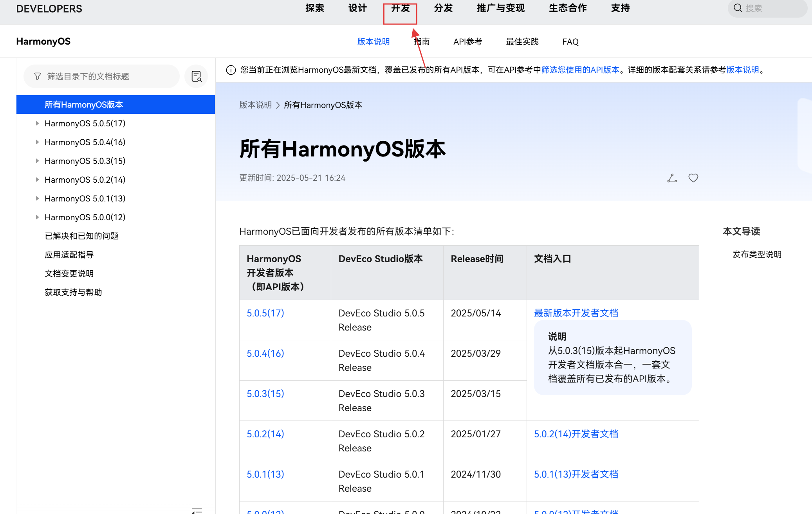Open the 5.0.4(16) version link in table
This screenshot has width=812, height=514.
[265, 353]
